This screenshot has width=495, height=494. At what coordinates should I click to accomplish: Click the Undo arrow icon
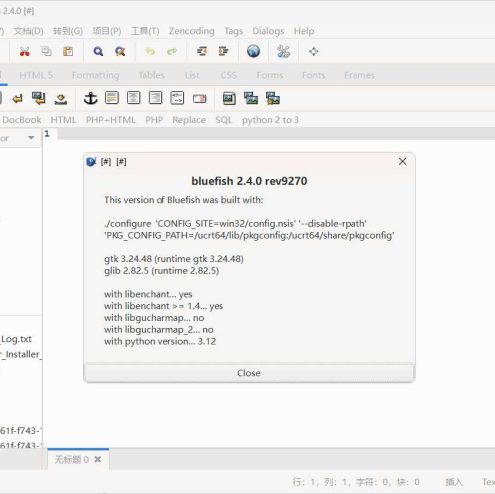tap(150, 51)
